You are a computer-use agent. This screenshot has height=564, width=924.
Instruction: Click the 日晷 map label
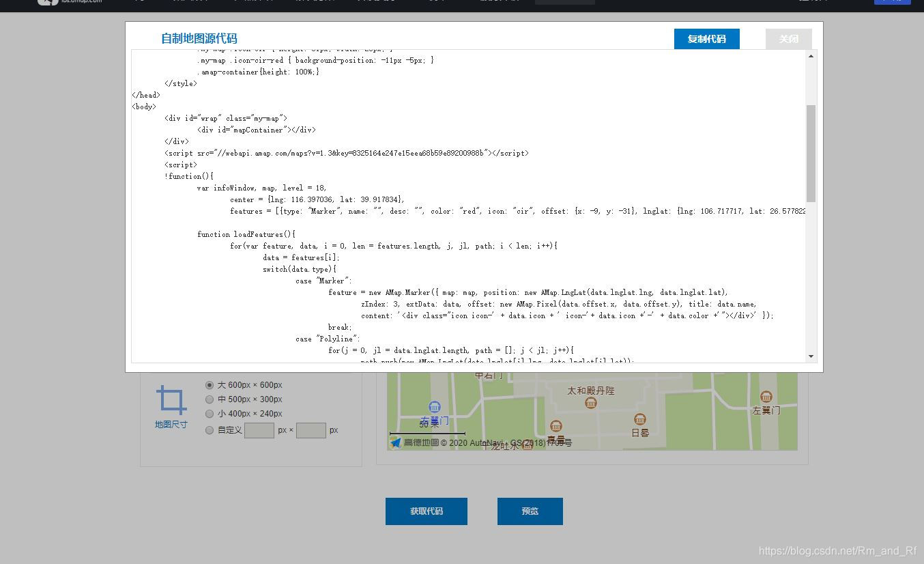coord(640,433)
